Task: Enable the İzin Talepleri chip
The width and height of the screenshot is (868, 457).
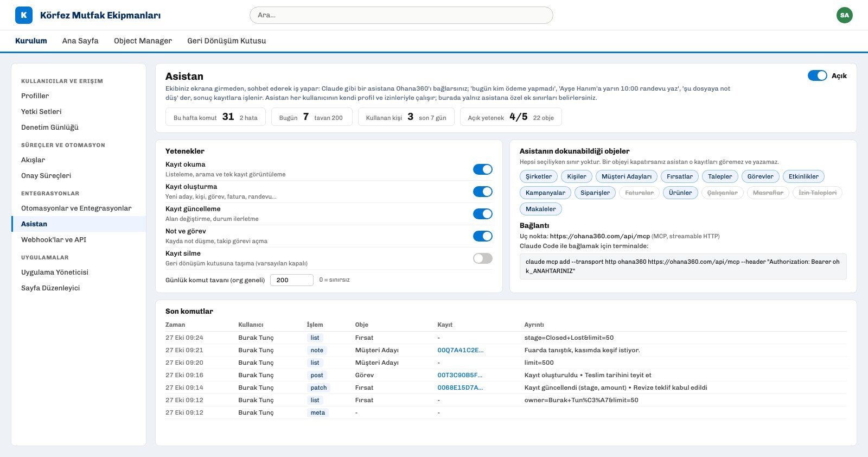Action: coord(818,193)
